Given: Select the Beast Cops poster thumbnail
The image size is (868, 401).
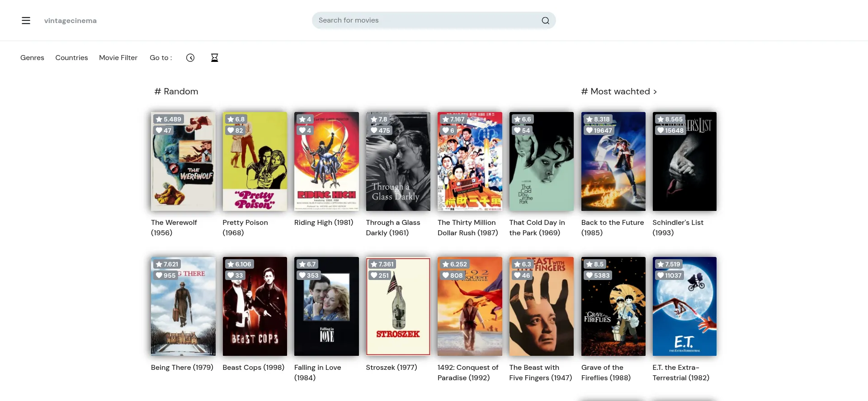Looking at the screenshot, I should click(x=255, y=306).
